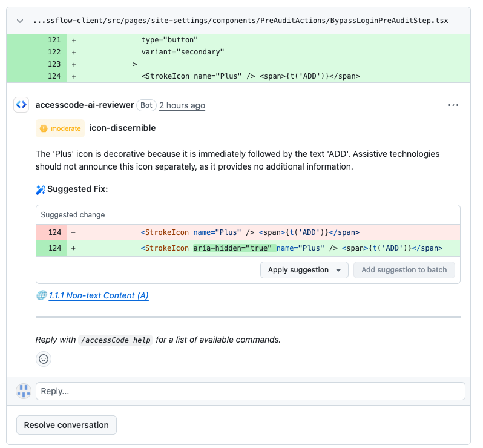Click the accesscode-ai-reviewer bot avatar icon
This screenshot has width=483, height=448.
coord(21,105)
